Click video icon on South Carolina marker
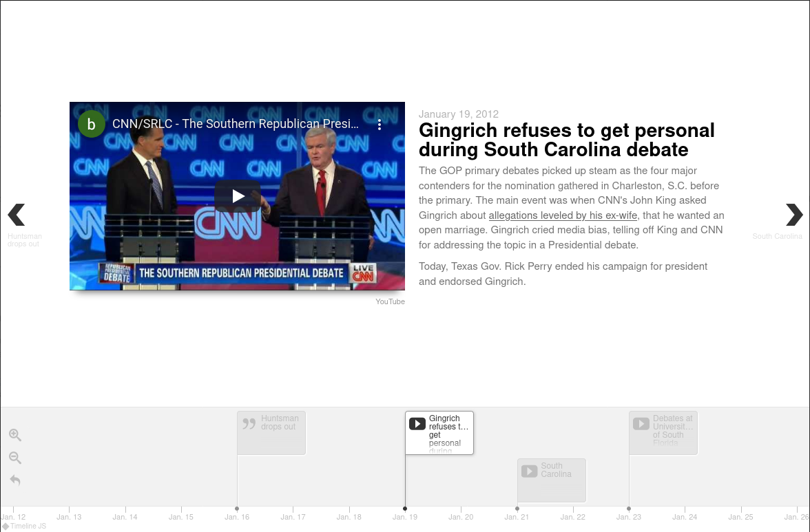The image size is (810, 532). point(529,471)
